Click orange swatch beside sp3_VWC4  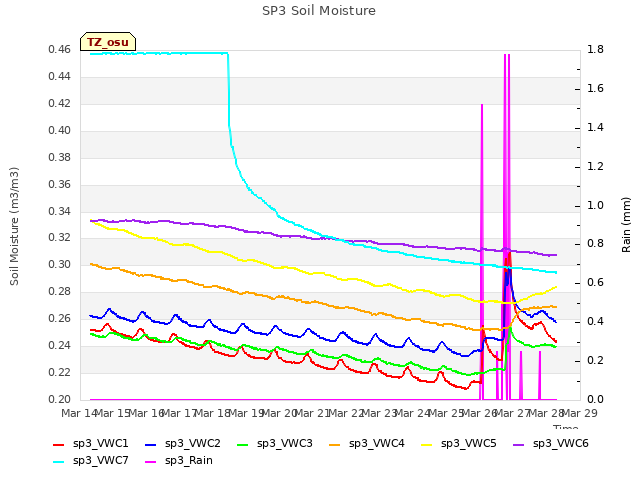pos(335,444)
